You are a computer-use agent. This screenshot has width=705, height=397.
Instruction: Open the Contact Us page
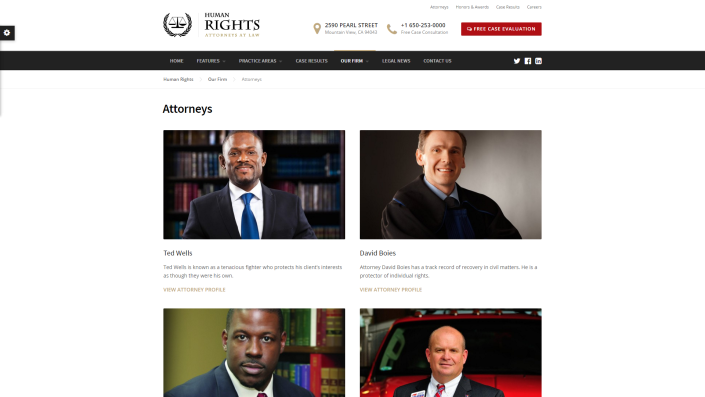point(437,61)
